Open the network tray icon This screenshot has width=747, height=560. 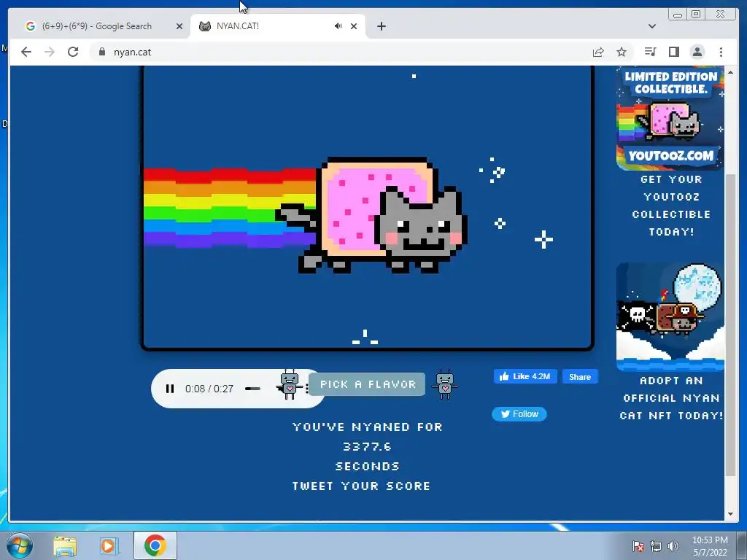pyautogui.click(x=656, y=547)
